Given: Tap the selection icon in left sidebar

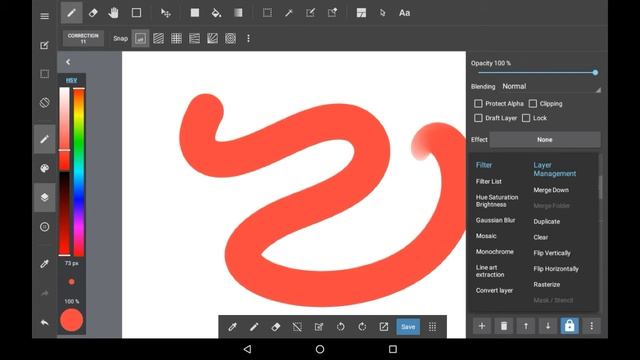Looking at the screenshot, I should 44,74.
